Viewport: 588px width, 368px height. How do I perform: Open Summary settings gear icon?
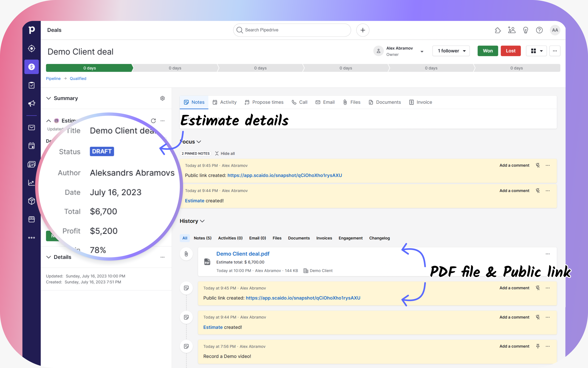point(163,98)
